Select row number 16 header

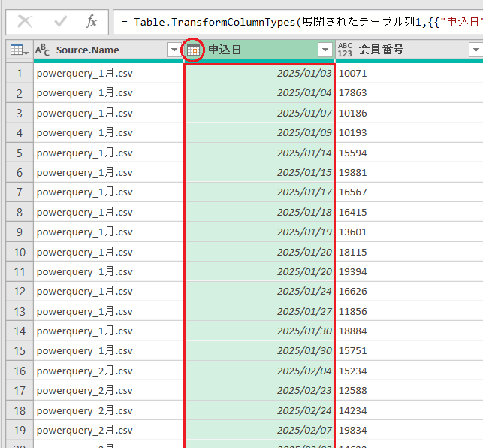[20, 371]
